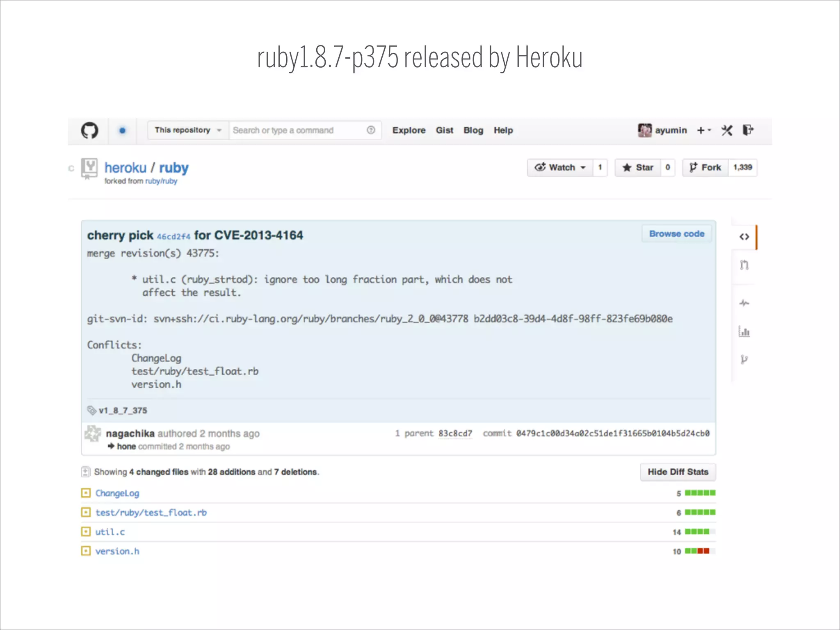Open the Pulse sidebar icon
This screenshot has width=840, height=630.
(744, 303)
